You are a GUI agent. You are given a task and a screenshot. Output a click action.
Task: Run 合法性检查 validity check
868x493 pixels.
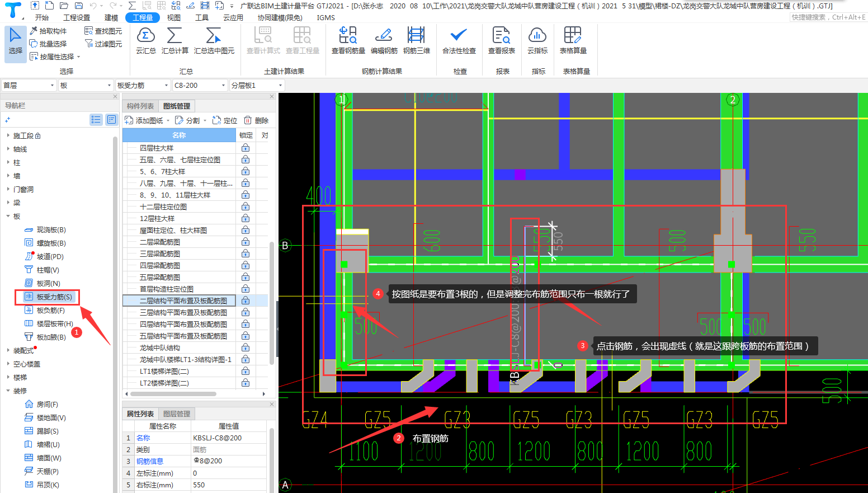(459, 41)
